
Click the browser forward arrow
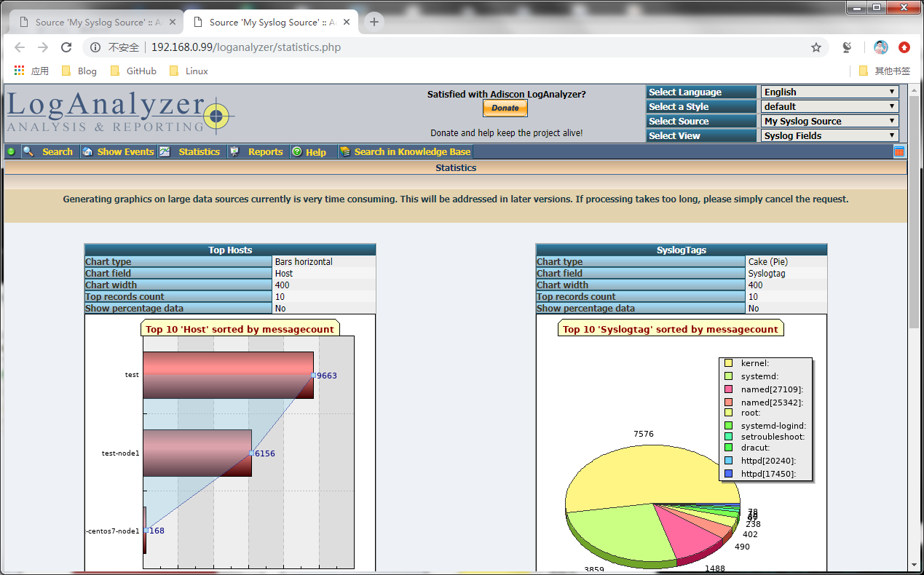point(43,47)
